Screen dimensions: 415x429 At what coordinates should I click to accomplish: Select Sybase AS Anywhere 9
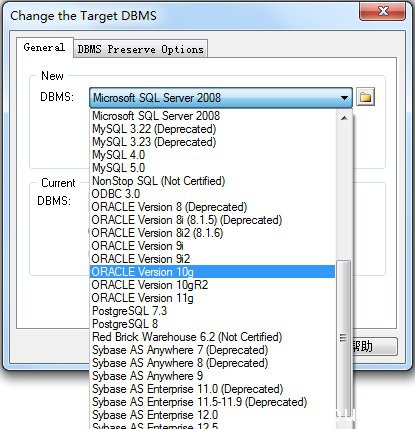pyautogui.click(x=213, y=376)
